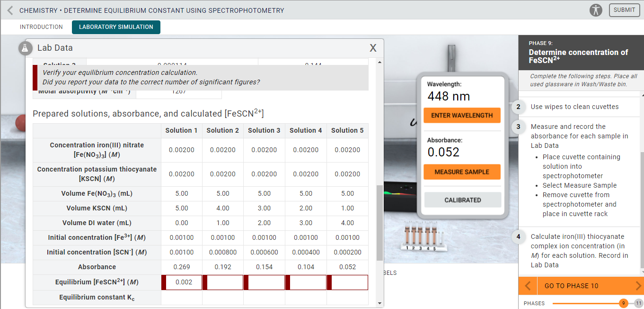Click Solution 5 absorbance value 0.052 in table
Viewport: 644px width, 309px height.
point(348,267)
